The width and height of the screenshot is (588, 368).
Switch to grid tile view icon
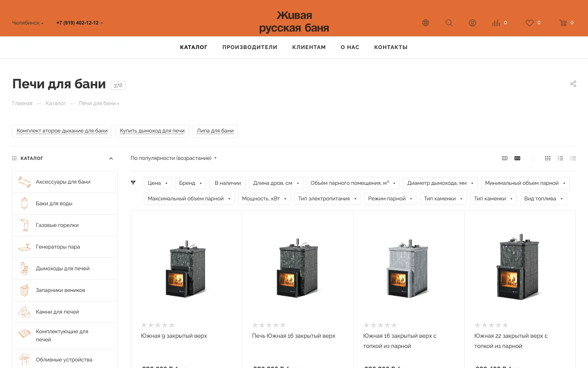548,158
